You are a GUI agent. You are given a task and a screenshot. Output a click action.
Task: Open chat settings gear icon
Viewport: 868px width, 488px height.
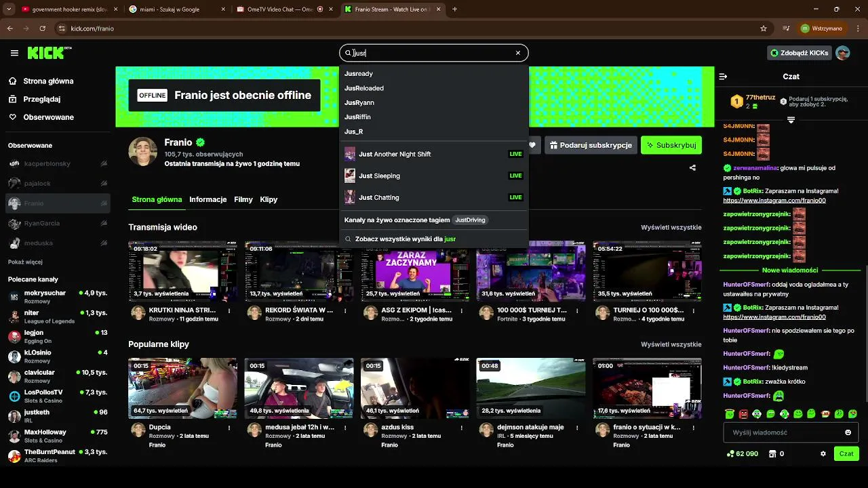[x=823, y=453]
